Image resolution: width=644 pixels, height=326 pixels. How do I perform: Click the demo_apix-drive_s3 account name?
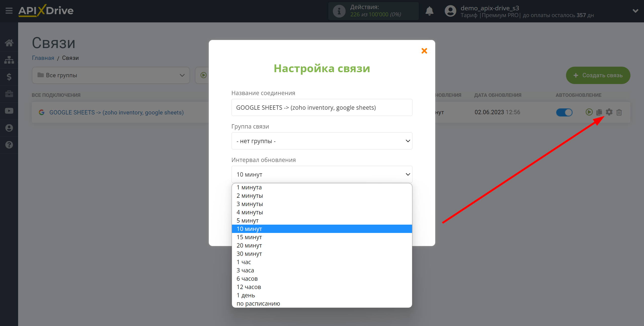point(490,8)
